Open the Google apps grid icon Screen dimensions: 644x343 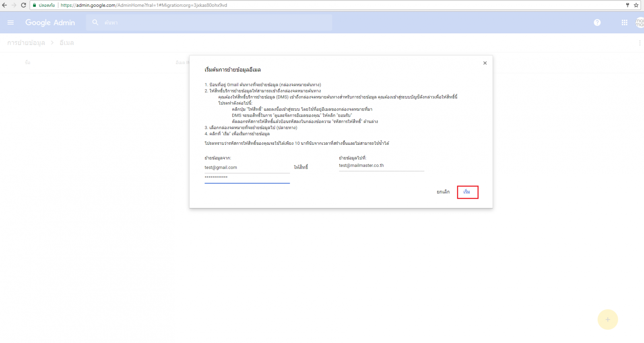pos(624,23)
